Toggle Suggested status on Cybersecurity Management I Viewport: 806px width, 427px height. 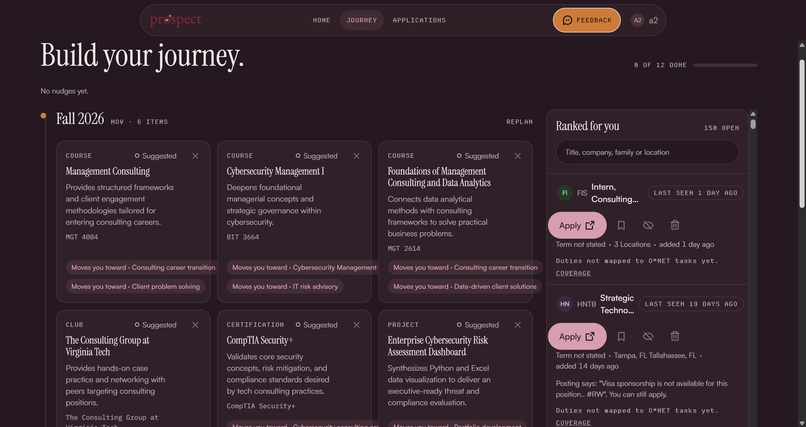tap(316, 156)
